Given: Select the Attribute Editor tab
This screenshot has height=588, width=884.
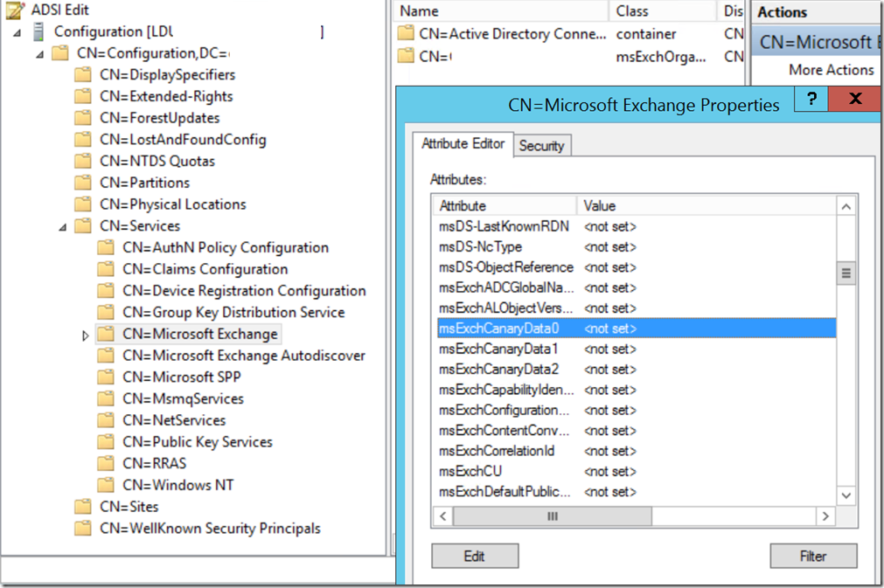Looking at the screenshot, I should pyautogui.click(x=463, y=144).
